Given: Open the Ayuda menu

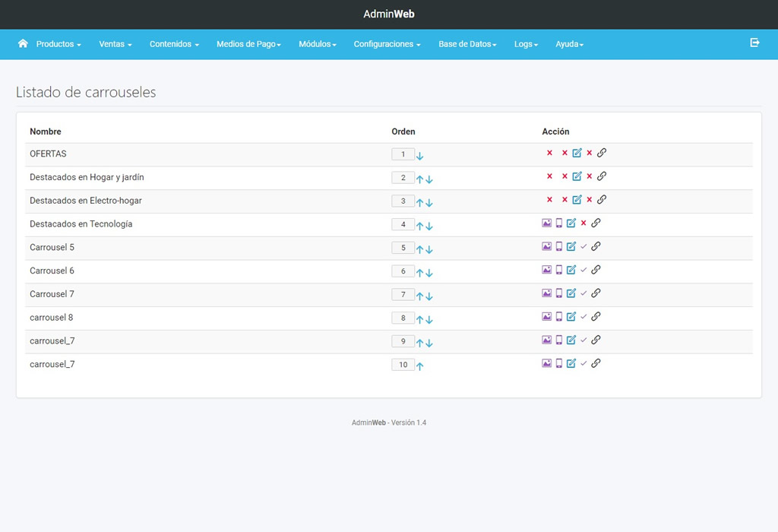Looking at the screenshot, I should tap(569, 45).
